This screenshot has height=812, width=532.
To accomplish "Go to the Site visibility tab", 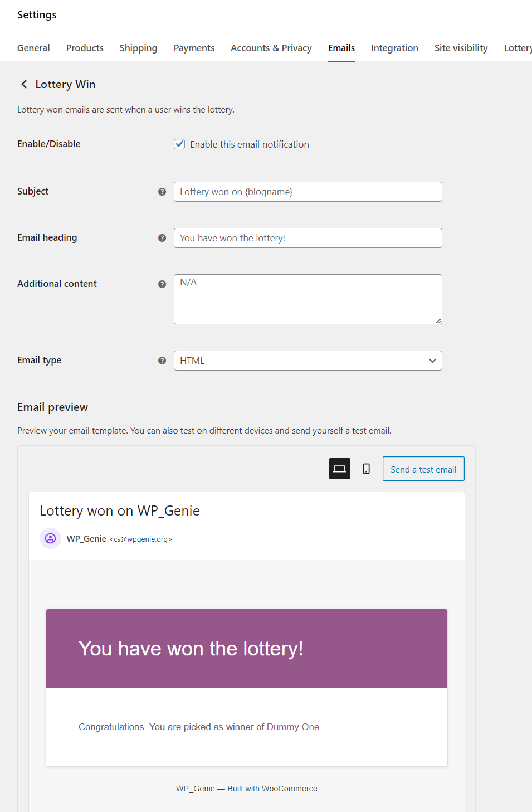I will (461, 48).
